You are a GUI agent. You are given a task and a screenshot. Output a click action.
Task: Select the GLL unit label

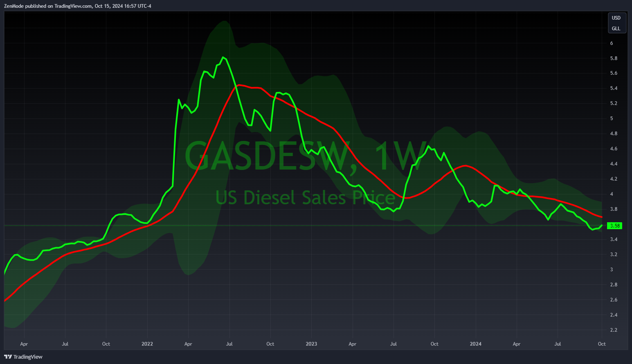pyautogui.click(x=616, y=29)
